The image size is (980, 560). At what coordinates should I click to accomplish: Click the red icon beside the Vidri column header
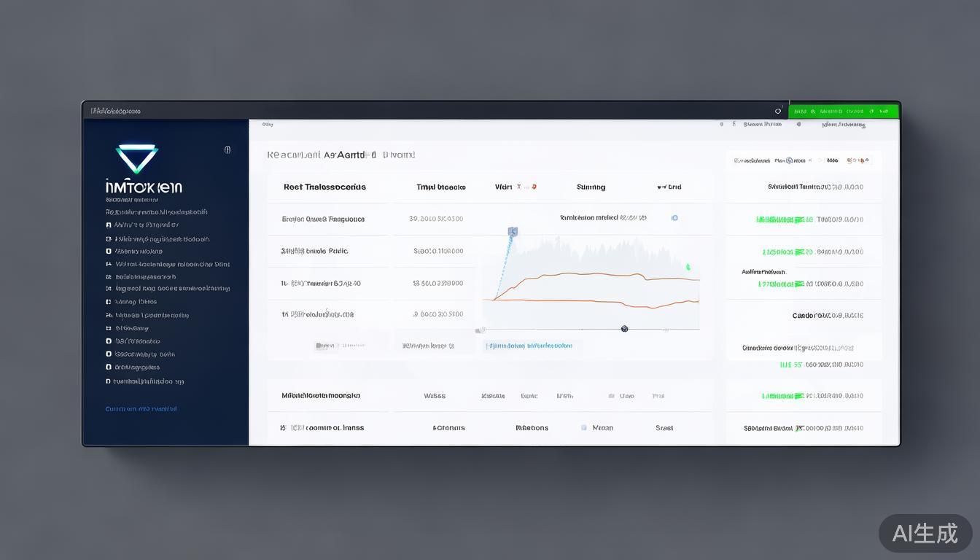pos(534,187)
